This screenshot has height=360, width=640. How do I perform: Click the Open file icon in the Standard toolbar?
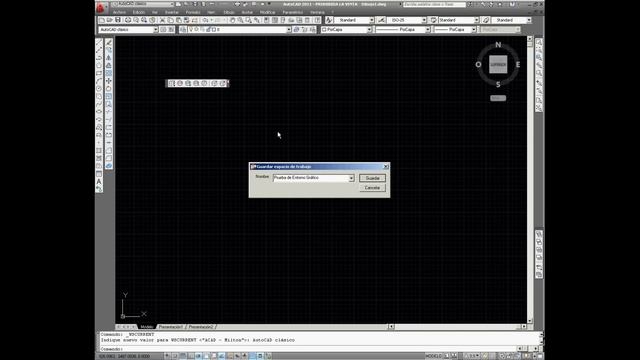tap(110, 20)
